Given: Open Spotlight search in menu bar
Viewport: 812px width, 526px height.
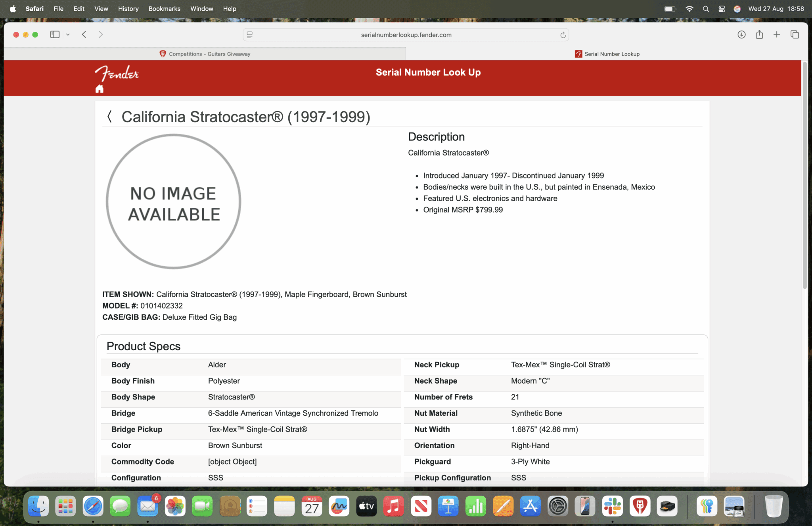Looking at the screenshot, I should [706, 9].
